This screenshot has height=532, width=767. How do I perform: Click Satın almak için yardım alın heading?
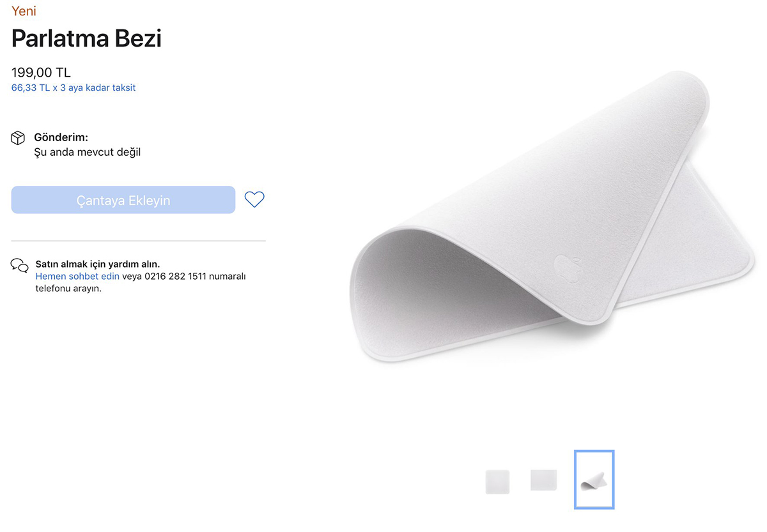point(98,264)
